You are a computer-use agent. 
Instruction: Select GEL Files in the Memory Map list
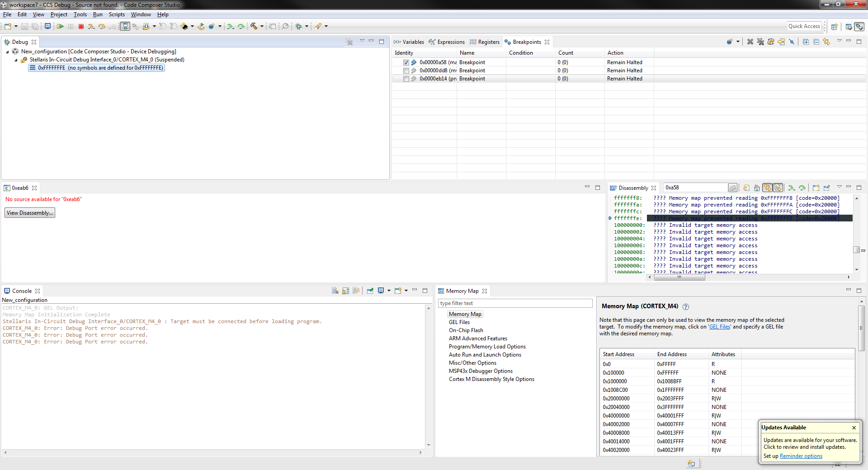pyautogui.click(x=459, y=322)
